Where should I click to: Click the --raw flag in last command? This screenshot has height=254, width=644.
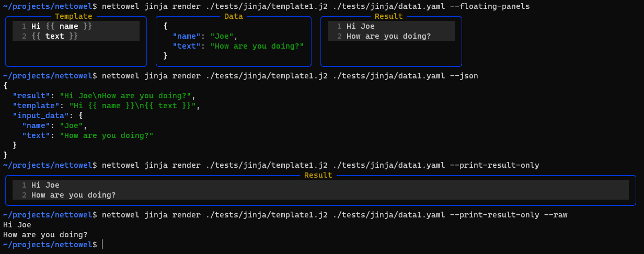pyautogui.click(x=555, y=215)
